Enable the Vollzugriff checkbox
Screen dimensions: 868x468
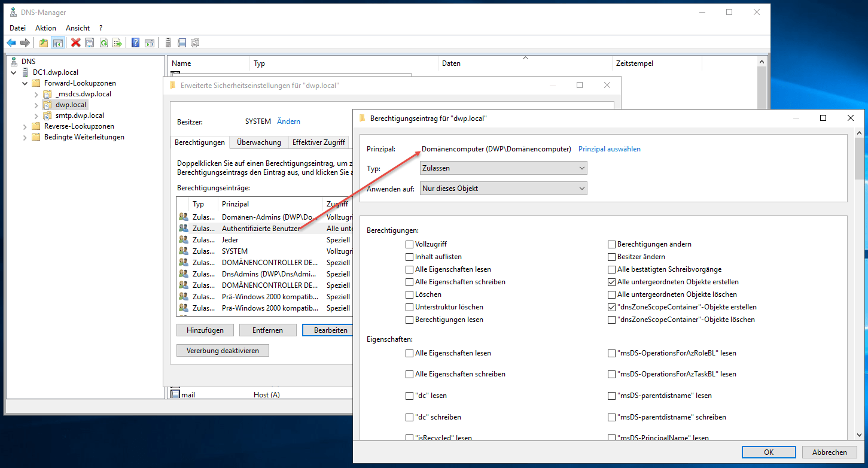coord(409,244)
